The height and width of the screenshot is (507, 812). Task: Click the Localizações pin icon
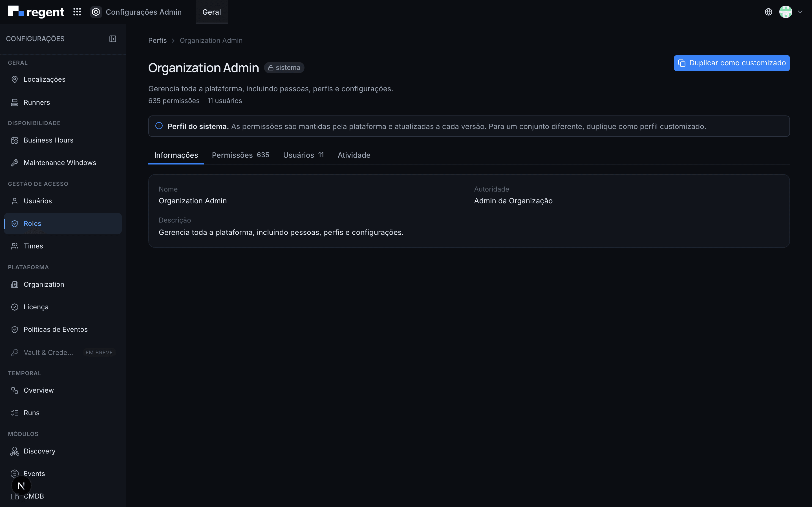[15, 79]
